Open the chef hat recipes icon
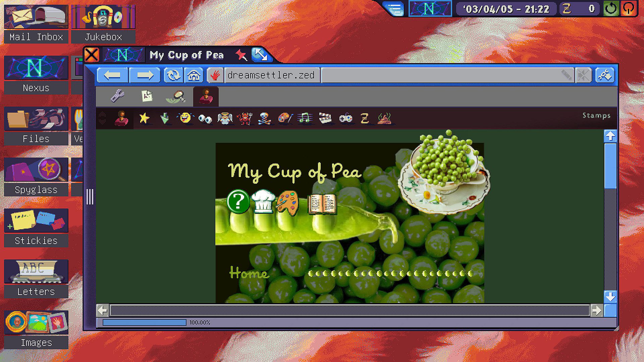 [x=263, y=201]
